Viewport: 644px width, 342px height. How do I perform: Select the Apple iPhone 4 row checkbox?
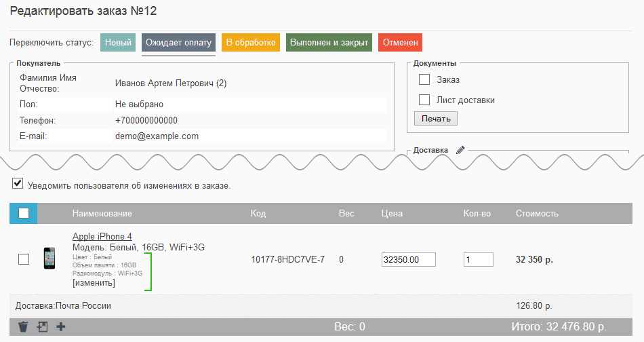tap(24, 259)
